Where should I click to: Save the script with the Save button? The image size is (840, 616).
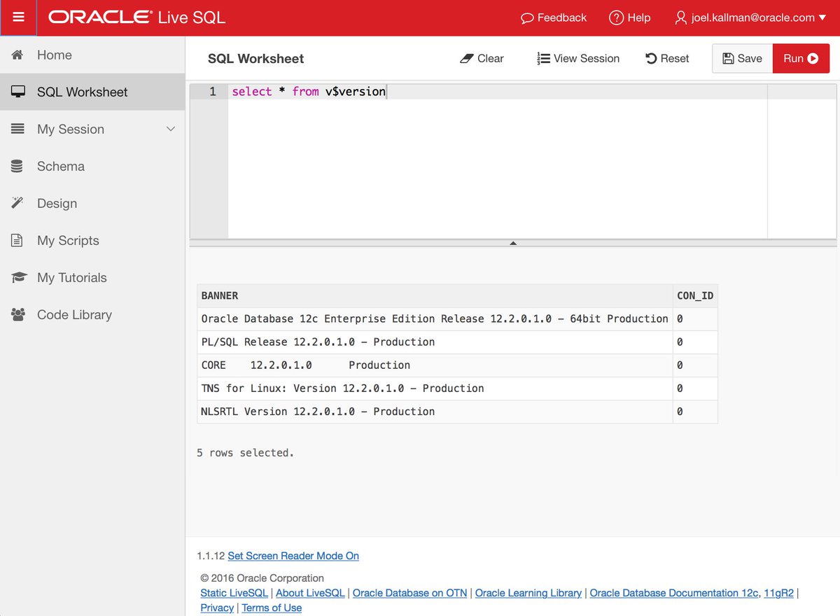(742, 59)
